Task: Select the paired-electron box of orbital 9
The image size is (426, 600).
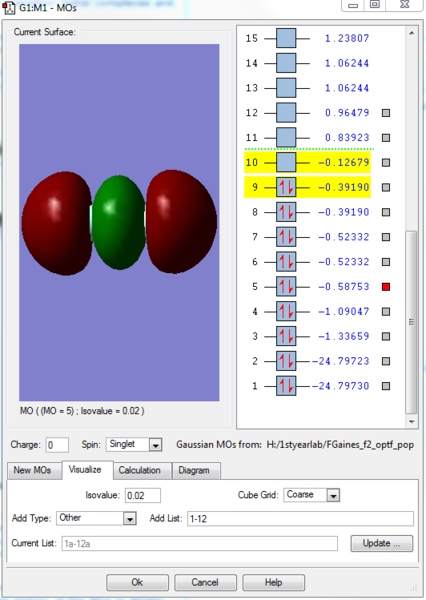Action: (x=286, y=188)
